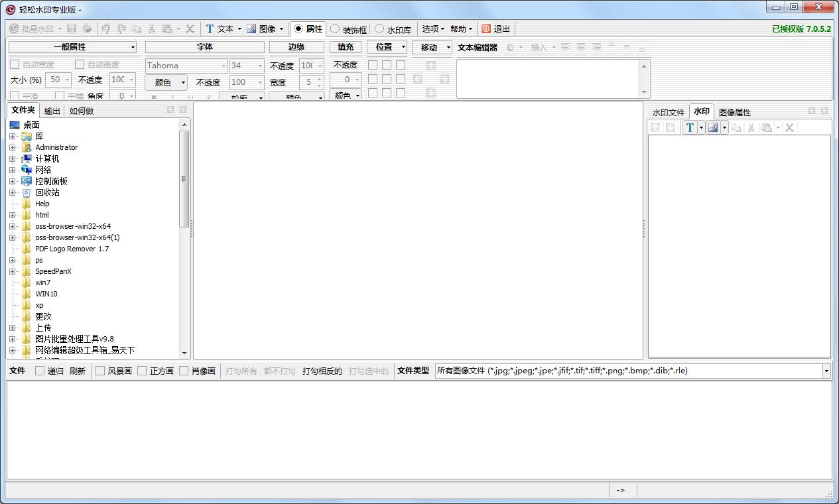Toggle the 肖像画 checkbox
Image resolution: width=839 pixels, height=504 pixels.
point(184,371)
